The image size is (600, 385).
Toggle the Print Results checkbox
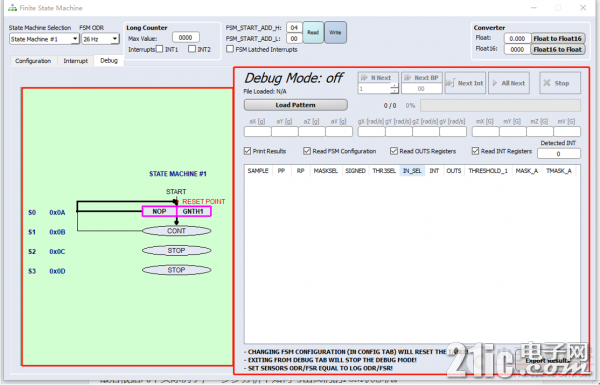248,151
